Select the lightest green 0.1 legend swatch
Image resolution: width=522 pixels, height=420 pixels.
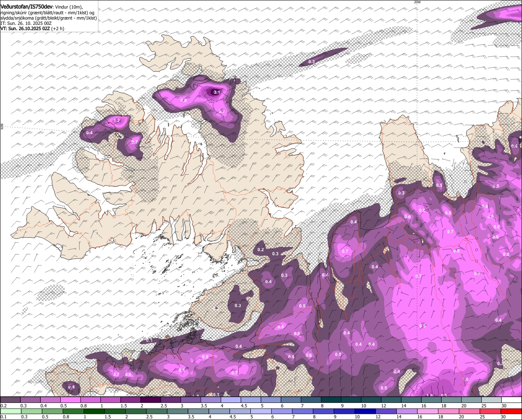pos(10,411)
